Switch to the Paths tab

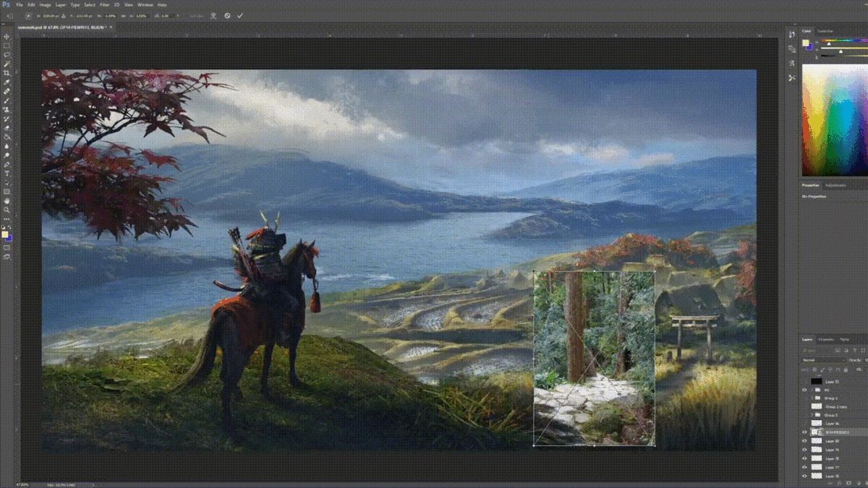coord(845,339)
